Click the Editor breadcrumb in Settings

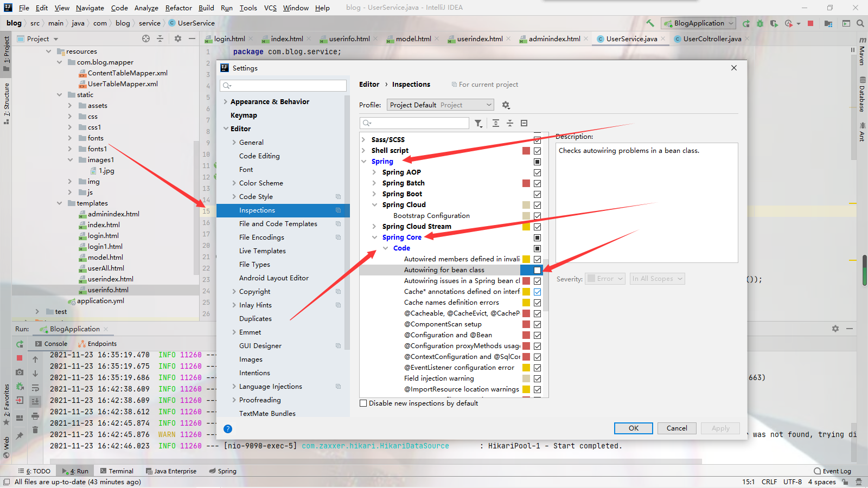[x=369, y=85]
